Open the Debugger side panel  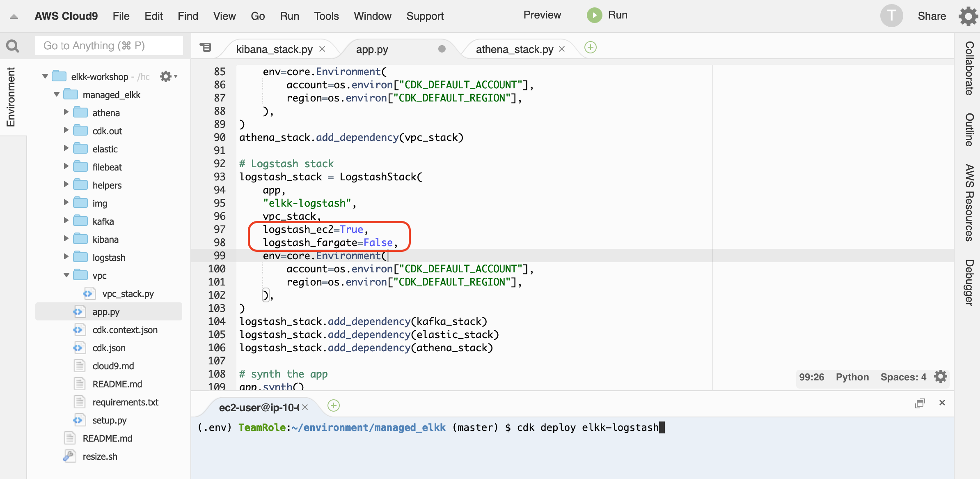tap(969, 283)
